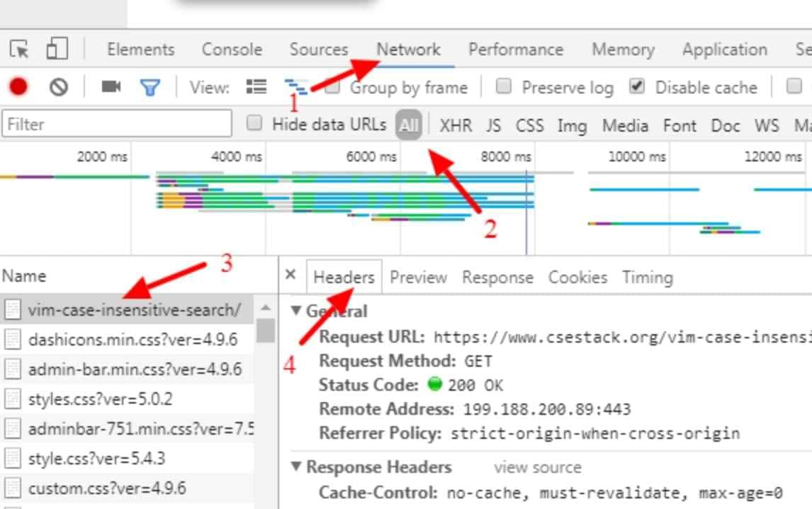812x509 pixels.
Task: Close the request details pane
Action: coord(291,274)
